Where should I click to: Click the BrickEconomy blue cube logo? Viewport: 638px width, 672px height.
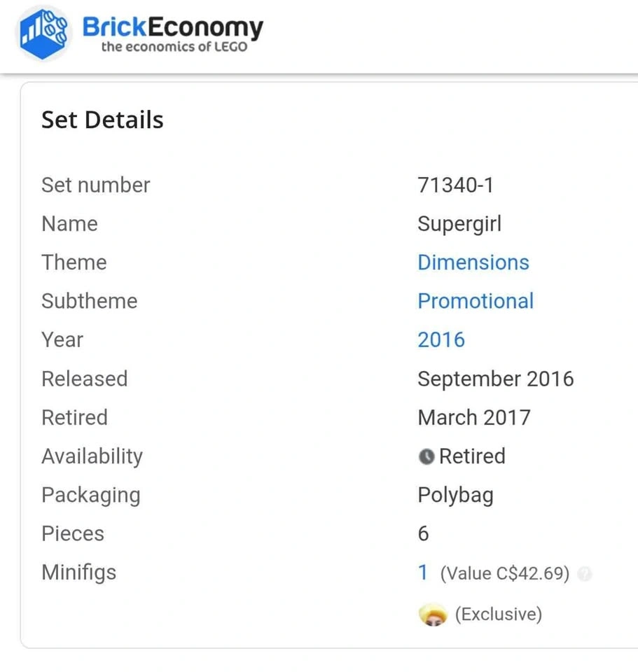point(43,33)
